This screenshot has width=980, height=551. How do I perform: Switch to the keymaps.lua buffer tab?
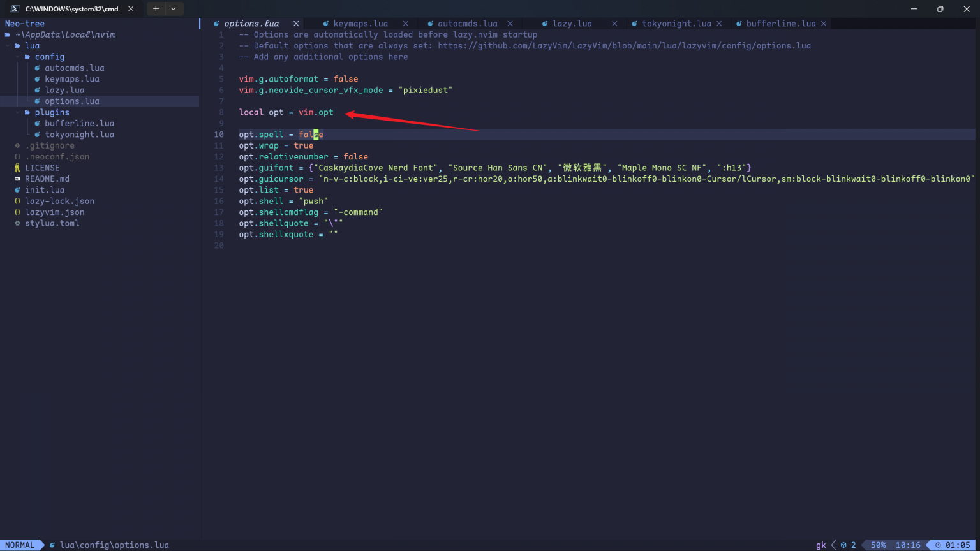[x=360, y=23]
